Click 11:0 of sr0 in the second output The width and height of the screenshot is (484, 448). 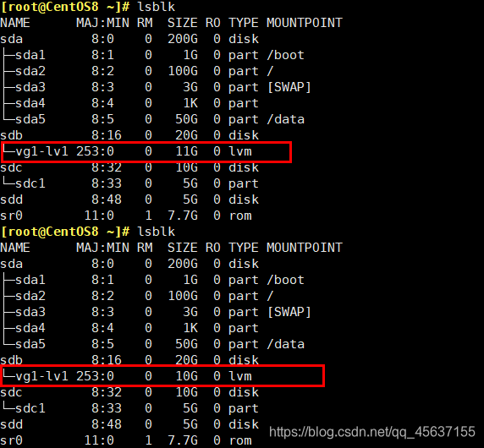(99, 440)
